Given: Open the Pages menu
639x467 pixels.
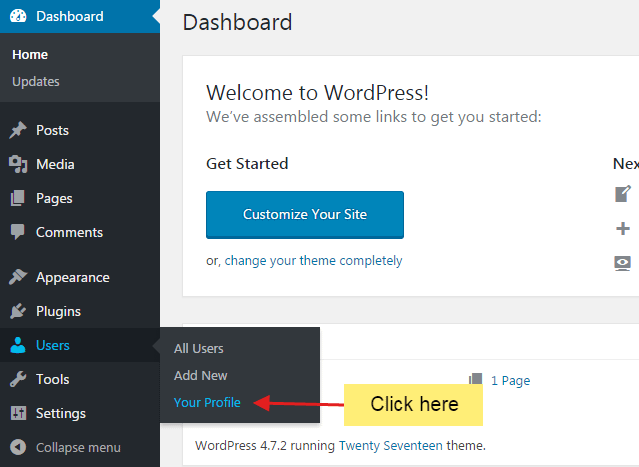Looking at the screenshot, I should [80, 198].
